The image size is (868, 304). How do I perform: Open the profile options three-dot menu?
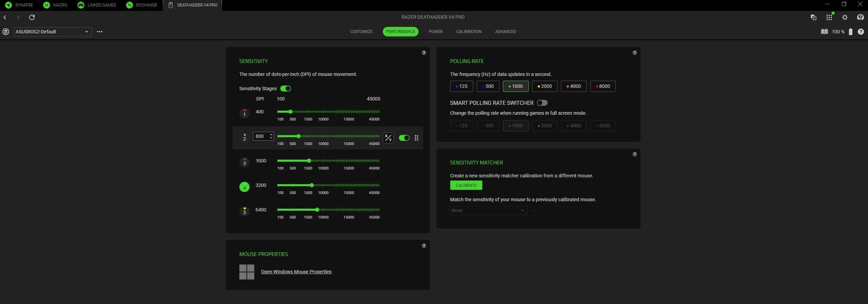tap(100, 32)
